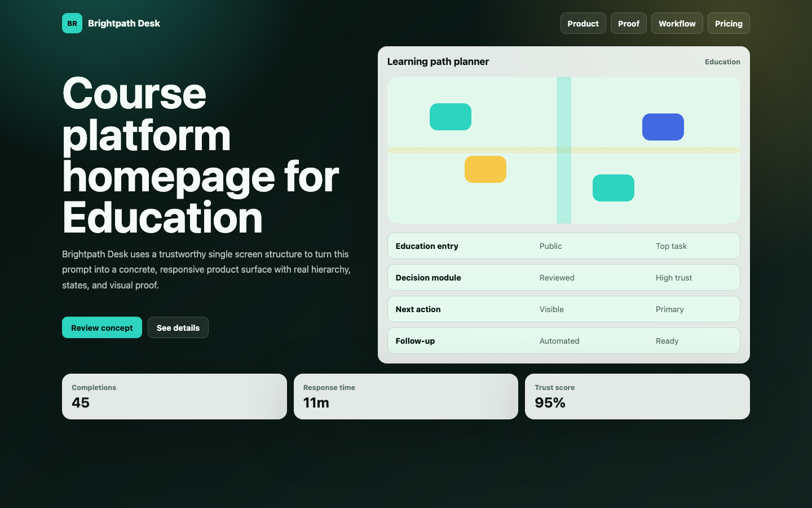Click the Primary cell
812x508 pixels.
(669, 309)
